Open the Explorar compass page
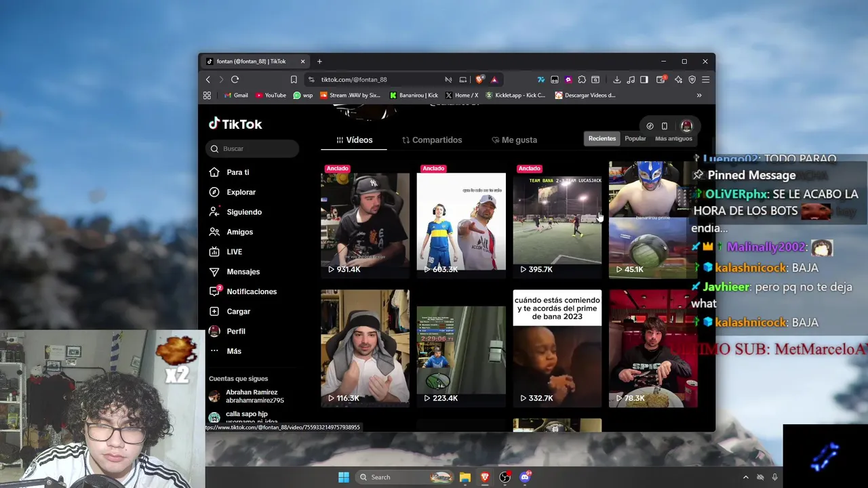This screenshot has width=868, height=488. (x=241, y=192)
